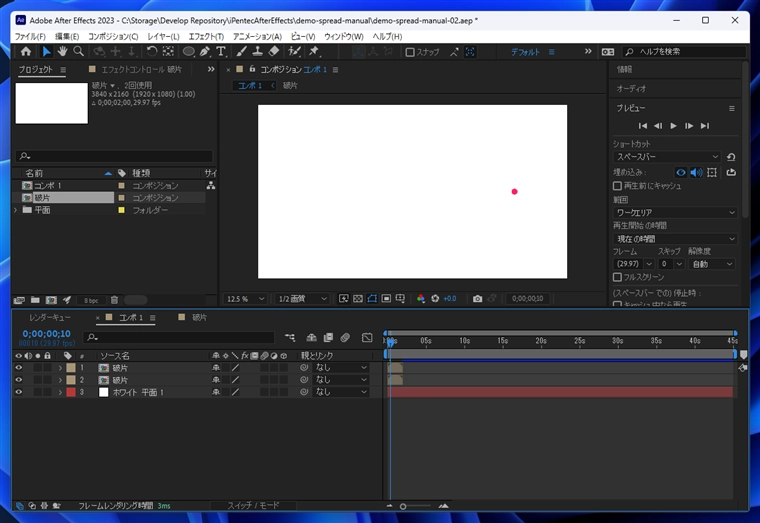Viewport: 760px width, 523px height.
Task: Click the スイッチ / モード toggle button
Action: (x=253, y=505)
